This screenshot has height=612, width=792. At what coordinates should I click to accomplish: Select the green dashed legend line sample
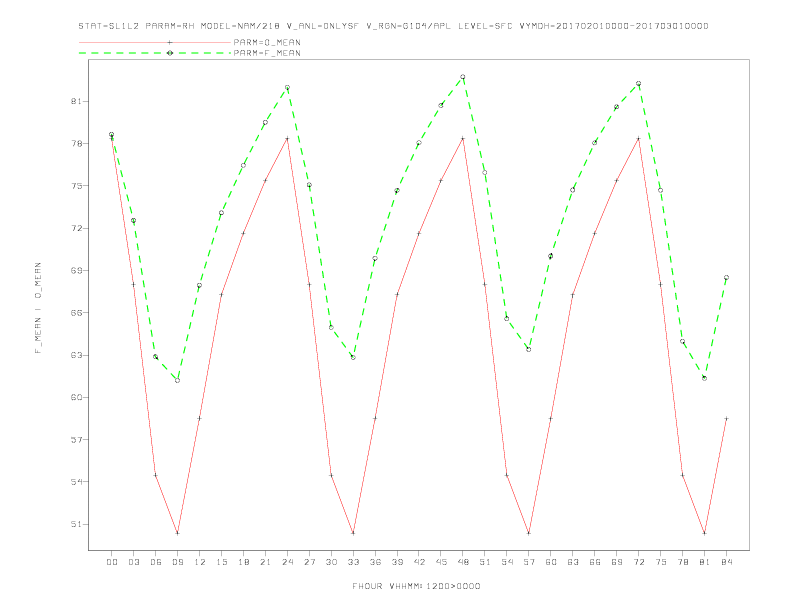pyautogui.click(x=155, y=53)
